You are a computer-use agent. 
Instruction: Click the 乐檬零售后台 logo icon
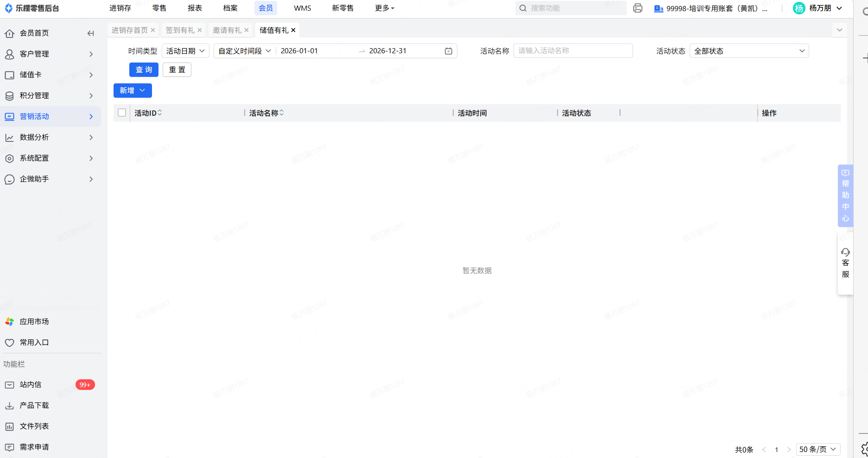click(8, 8)
